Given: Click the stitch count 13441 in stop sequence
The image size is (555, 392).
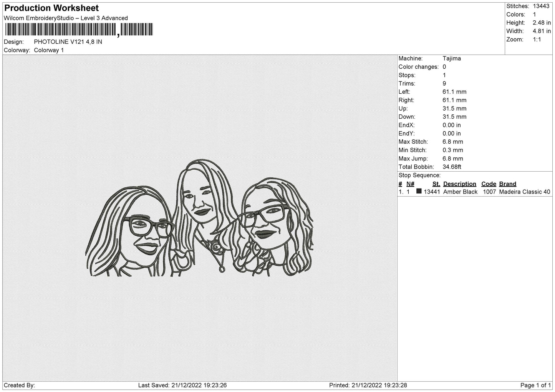Looking at the screenshot, I should [432, 192].
